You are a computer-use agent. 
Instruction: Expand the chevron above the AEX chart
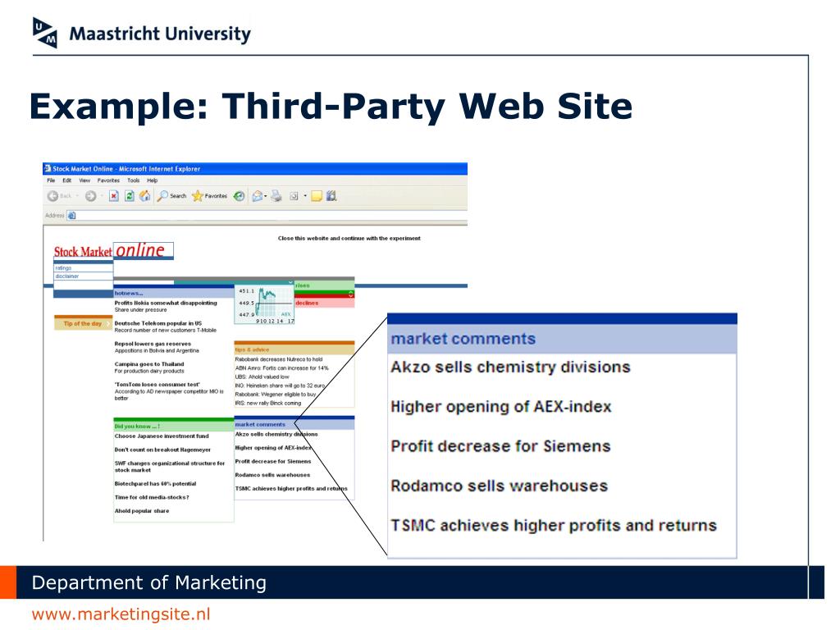click(x=291, y=282)
